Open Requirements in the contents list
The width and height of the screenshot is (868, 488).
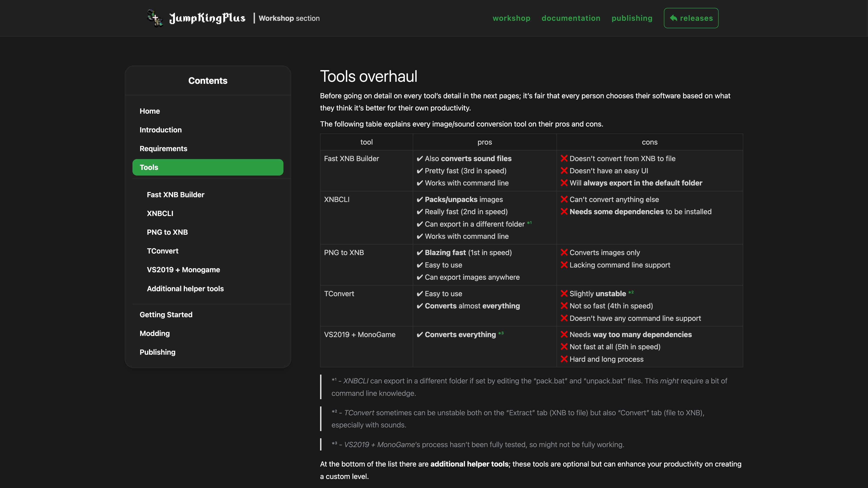coord(163,148)
